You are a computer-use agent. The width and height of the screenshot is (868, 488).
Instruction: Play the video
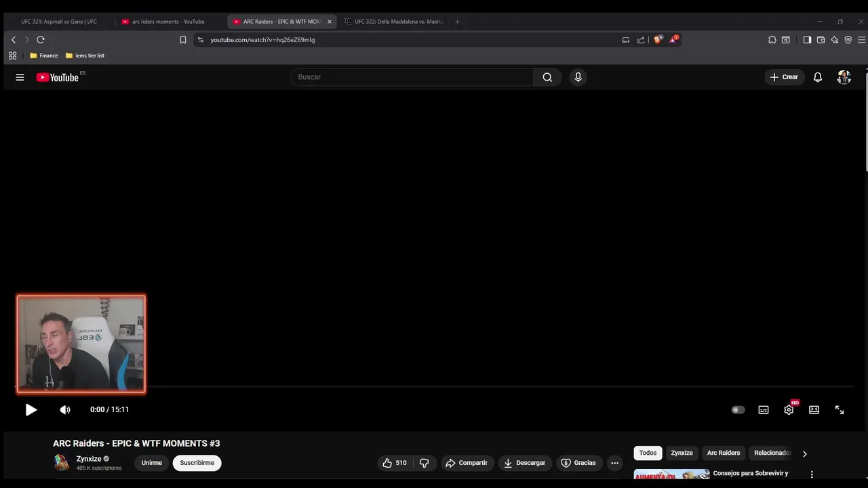pos(31,409)
